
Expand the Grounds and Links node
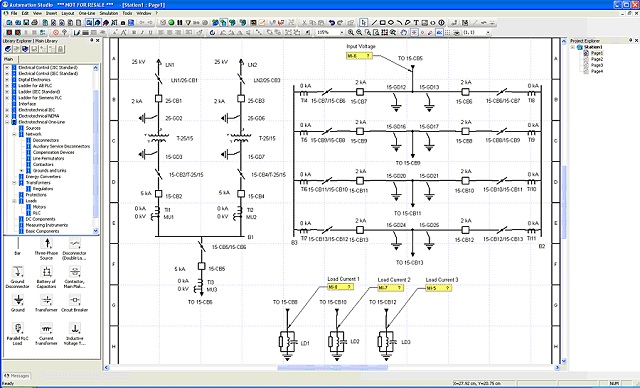click(22, 171)
